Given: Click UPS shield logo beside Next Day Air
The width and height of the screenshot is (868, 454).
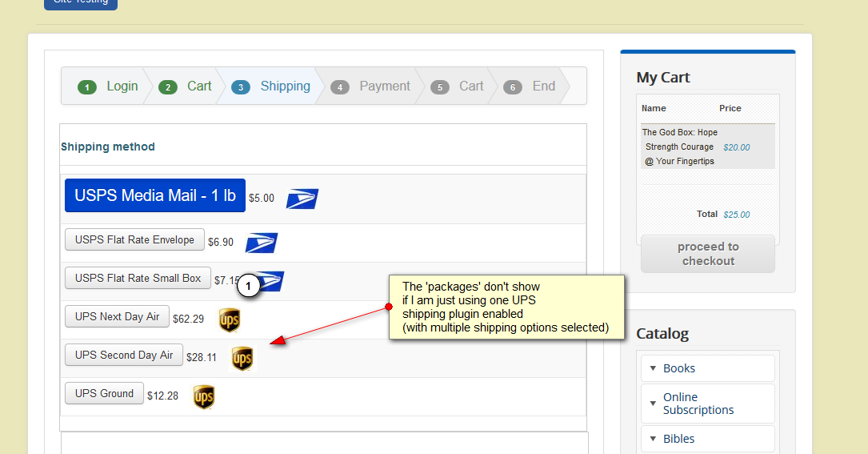Looking at the screenshot, I should tap(229, 319).
